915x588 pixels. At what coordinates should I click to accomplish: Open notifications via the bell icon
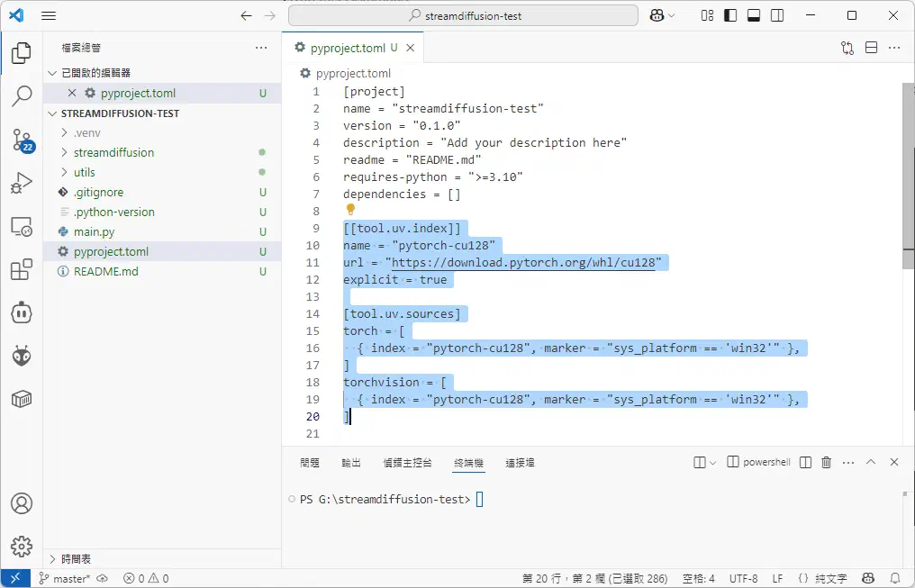point(895,578)
